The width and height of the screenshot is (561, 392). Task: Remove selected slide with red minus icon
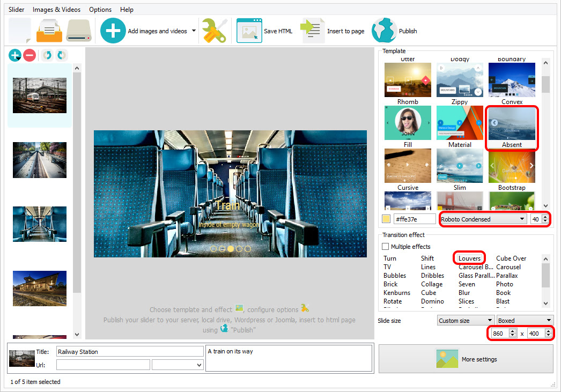click(29, 55)
